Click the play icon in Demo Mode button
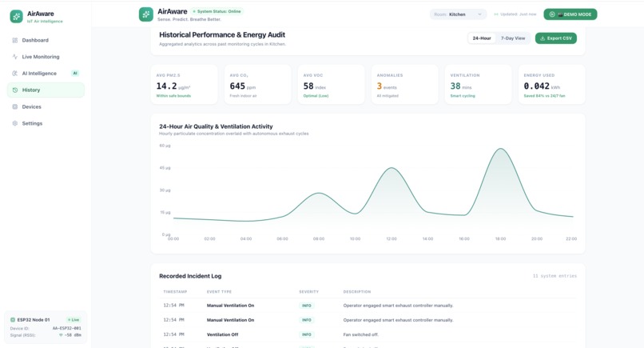 [x=552, y=14]
